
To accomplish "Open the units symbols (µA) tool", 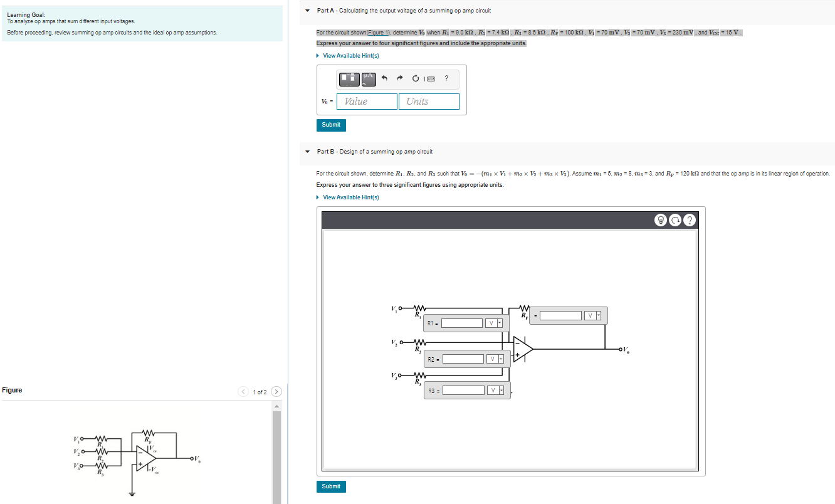I will 369,78.
